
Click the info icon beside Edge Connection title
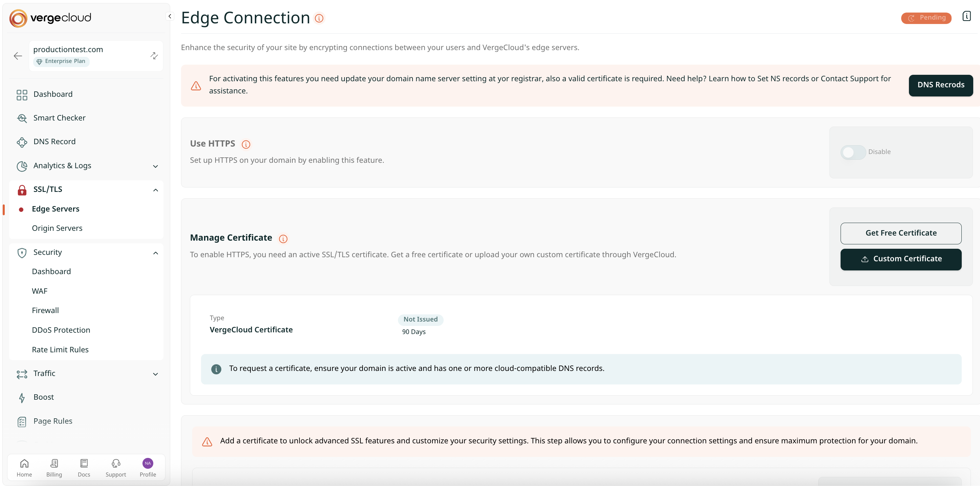(319, 18)
